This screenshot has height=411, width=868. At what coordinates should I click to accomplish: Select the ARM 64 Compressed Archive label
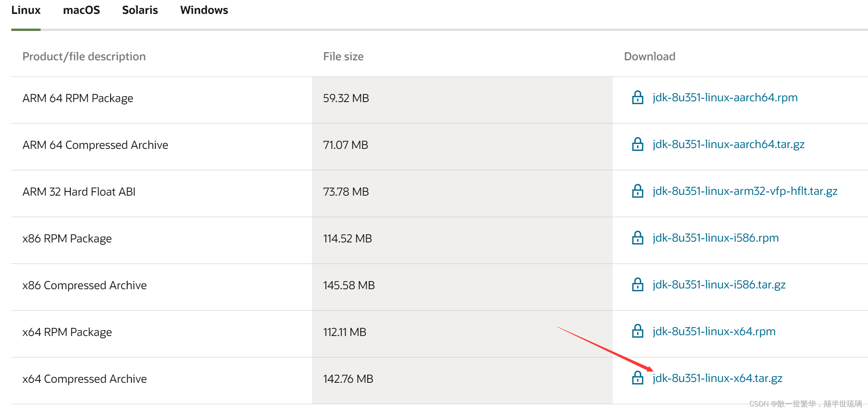95,145
